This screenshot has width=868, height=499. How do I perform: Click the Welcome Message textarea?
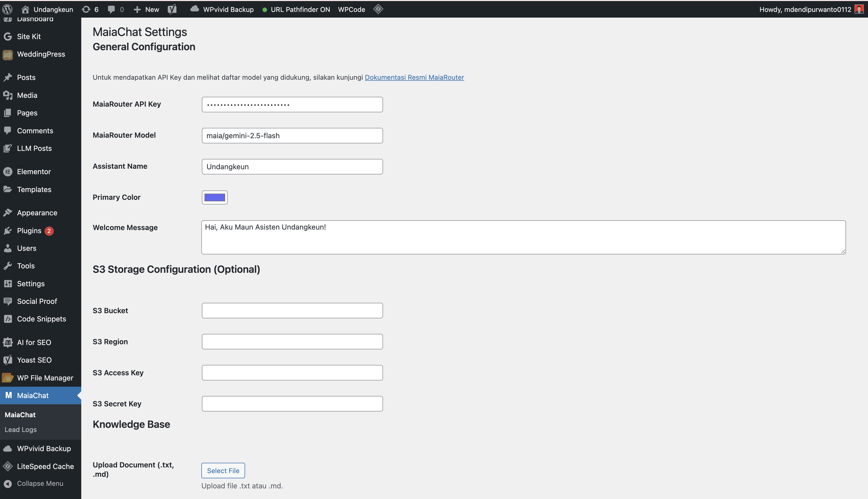(x=524, y=237)
